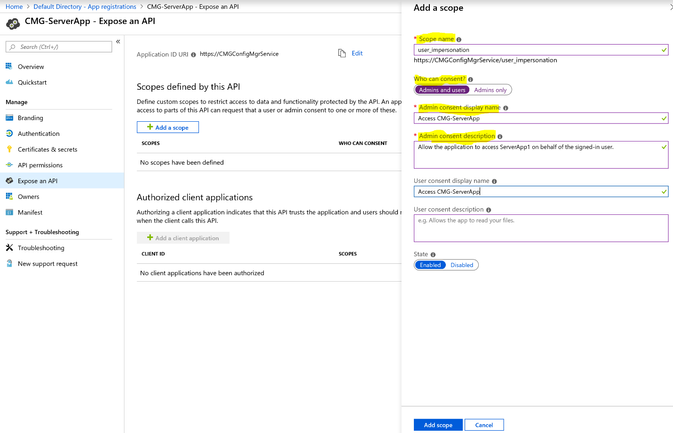Click the Troubleshooting wrench icon
The image size is (673, 433).
[9, 248]
